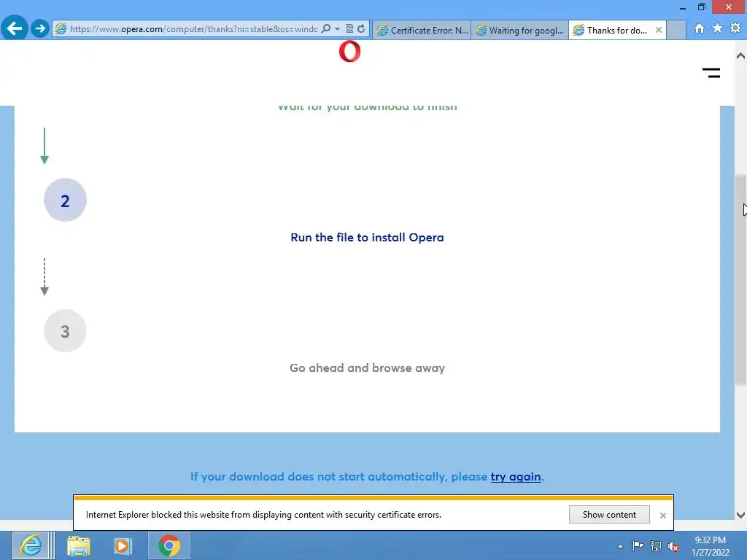
Task: Click the vertical scrollbar thumb
Action: tap(740, 280)
